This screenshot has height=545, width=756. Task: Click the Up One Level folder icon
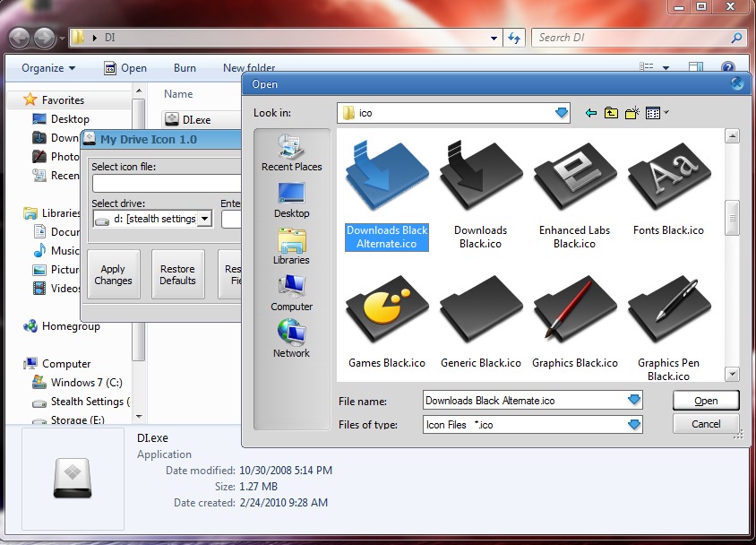tap(610, 113)
